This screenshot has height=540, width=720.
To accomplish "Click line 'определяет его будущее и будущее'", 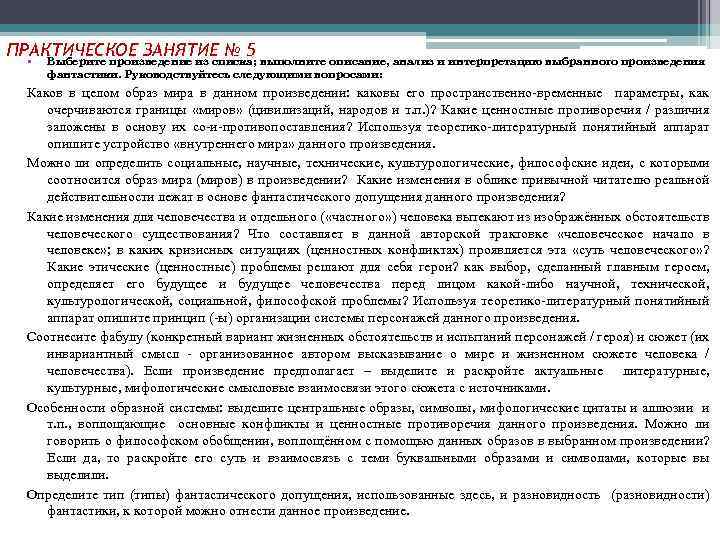I will (378, 284).
